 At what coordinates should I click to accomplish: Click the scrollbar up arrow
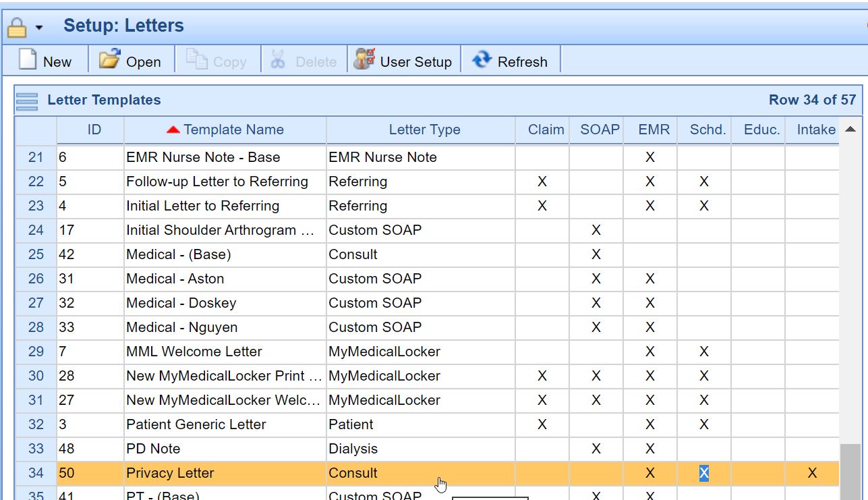(850, 129)
